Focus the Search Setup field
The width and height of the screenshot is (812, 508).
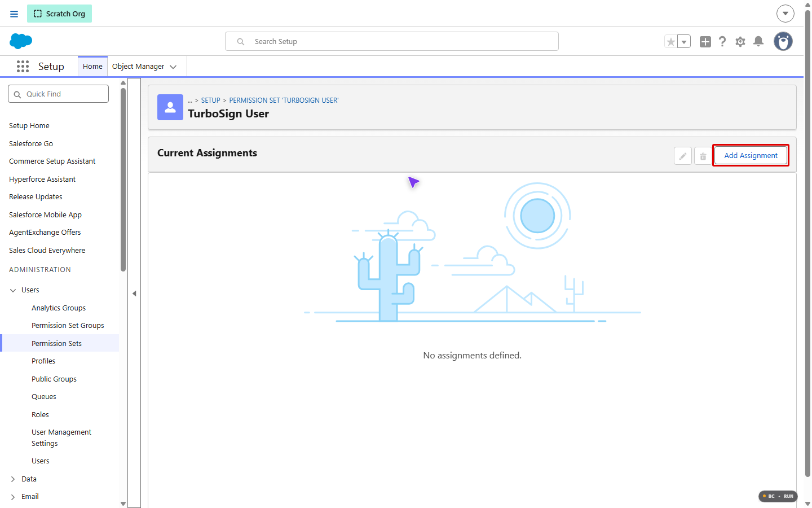392,41
